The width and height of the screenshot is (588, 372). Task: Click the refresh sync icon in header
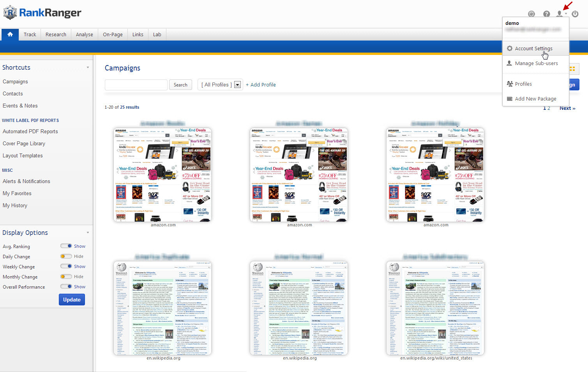click(531, 14)
